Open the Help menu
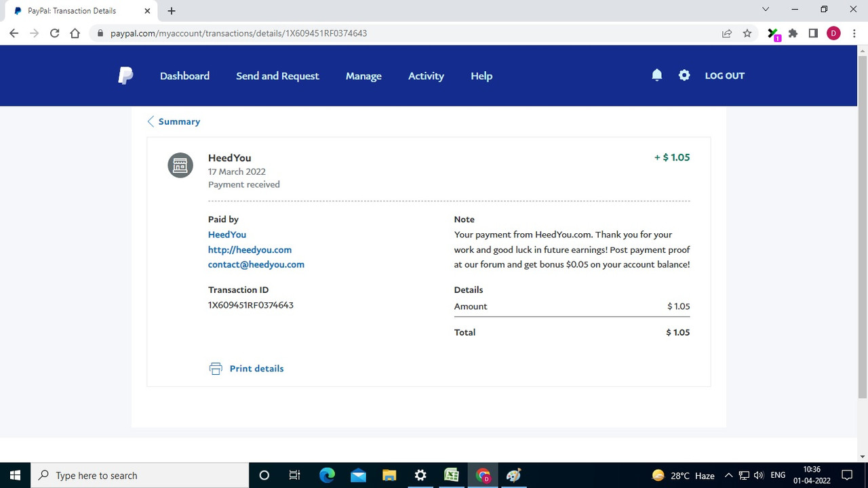This screenshot has width=868, height=488. click(x=481, y=76)
